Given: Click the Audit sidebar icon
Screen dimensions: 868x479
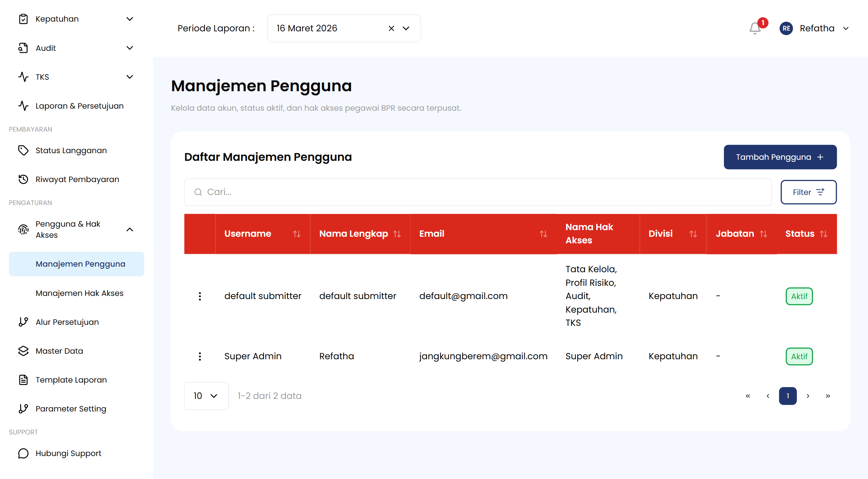Looking at the screenshot, I should point(23,48).
